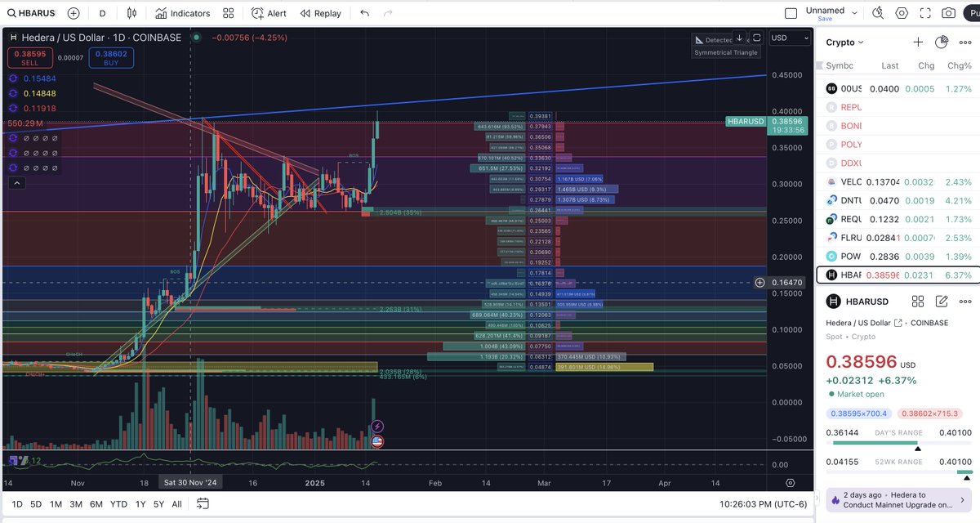This screenshot has width=980, height=523.
Task: Open the watchlist advanced view pie icon
Action: [x=942, y=42]
